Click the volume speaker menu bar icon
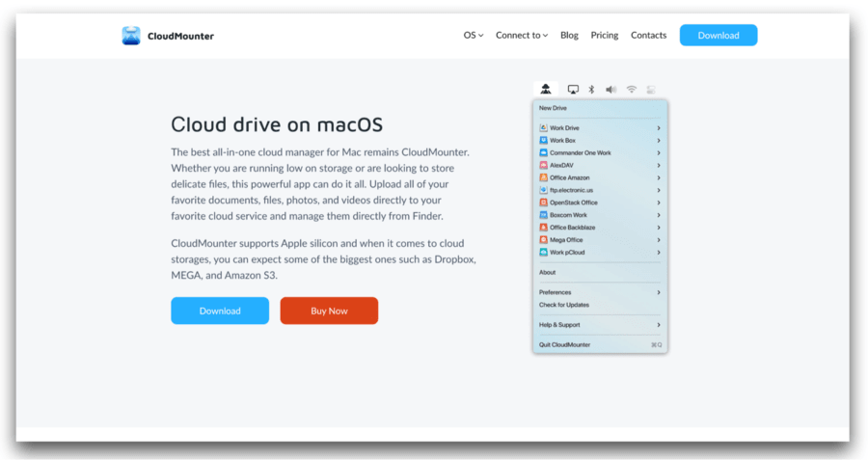 coord(610,89)
